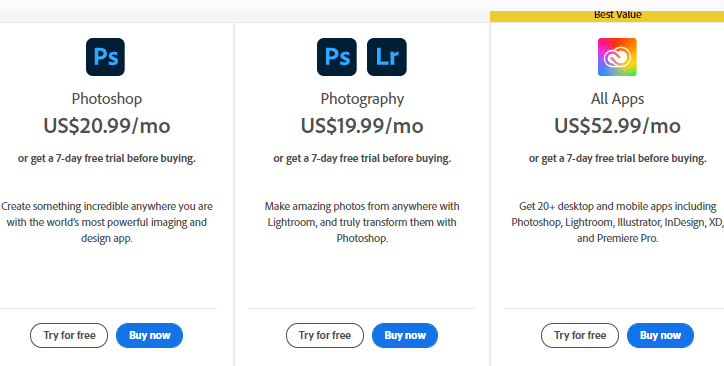Click the Ps icon in the Photography plan

pos(337,57)
